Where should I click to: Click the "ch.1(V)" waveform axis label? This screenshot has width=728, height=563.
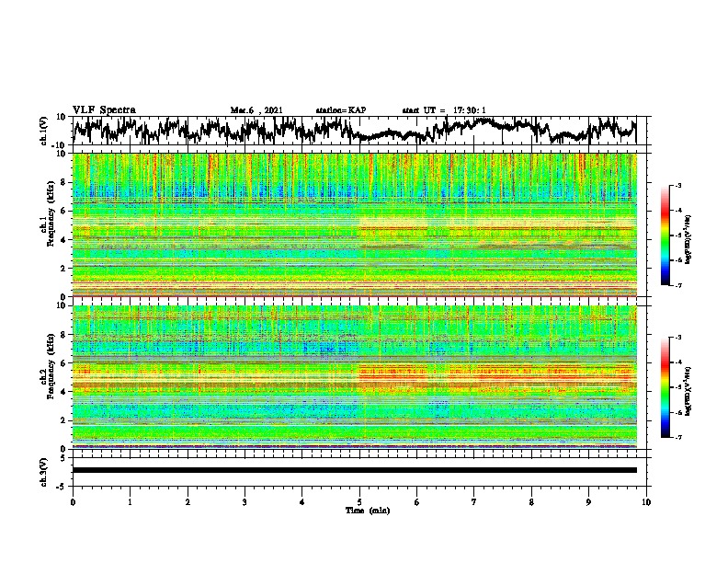point(44,131)
